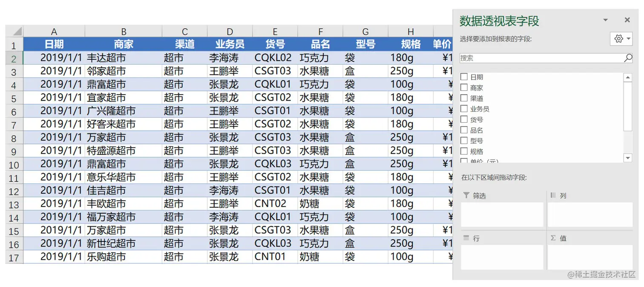This screenshot has width=644, height=287.
Task: Click the 行 rows area box
Action: tap(502, 257)
